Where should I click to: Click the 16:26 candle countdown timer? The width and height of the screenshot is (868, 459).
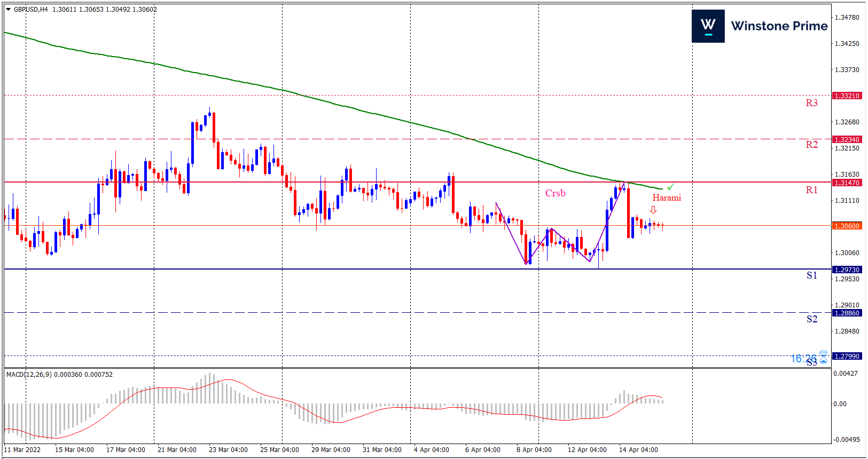pos(803,359)
